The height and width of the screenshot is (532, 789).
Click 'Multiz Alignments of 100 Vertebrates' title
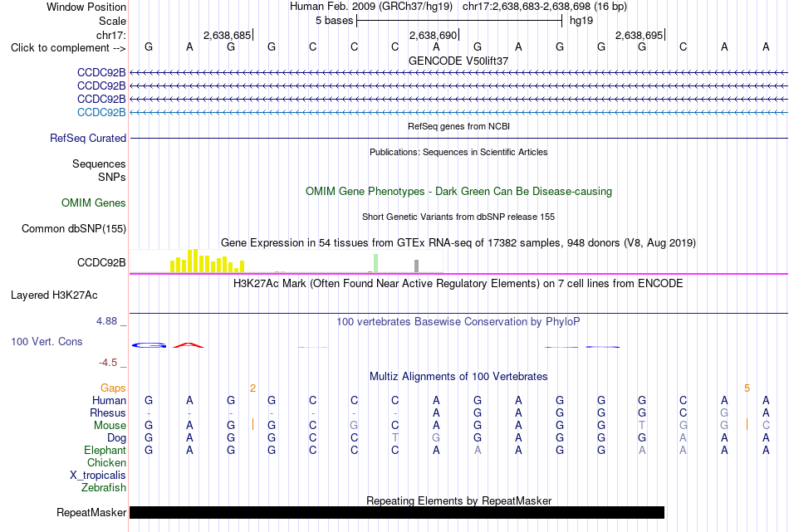[x=458, y=376]
